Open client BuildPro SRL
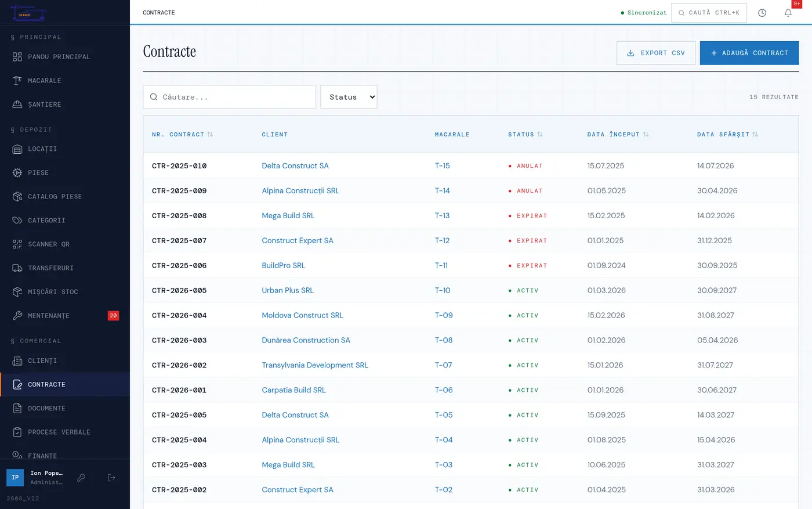 [284, 265]
